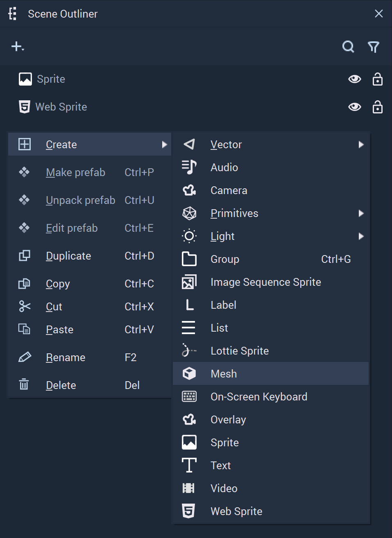Expand the Light submenu arrow
Screen dimensions: 392x538
(361, 236)
